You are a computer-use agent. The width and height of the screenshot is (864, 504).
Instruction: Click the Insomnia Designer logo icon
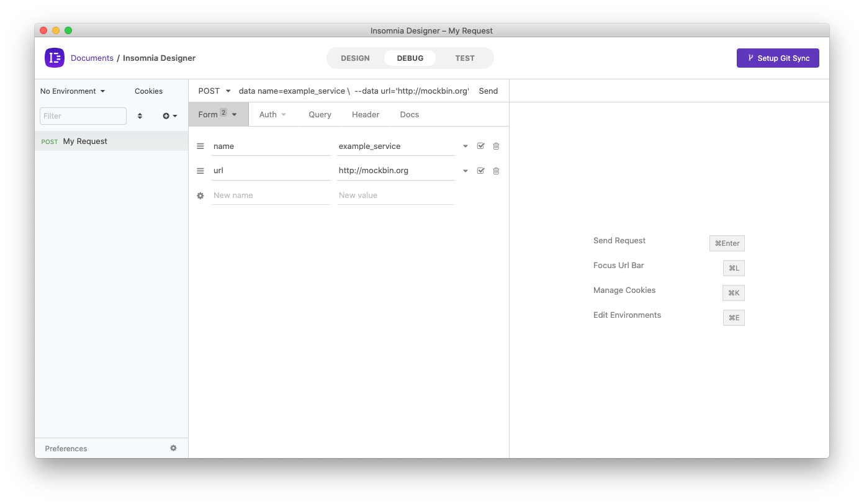[x=55, y=58]
